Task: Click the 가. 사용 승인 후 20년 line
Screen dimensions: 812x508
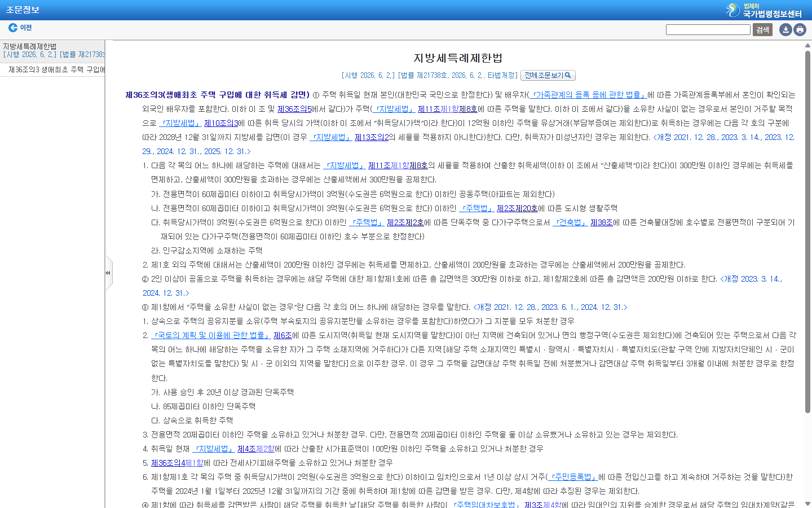Action: [x=222, y=392]
